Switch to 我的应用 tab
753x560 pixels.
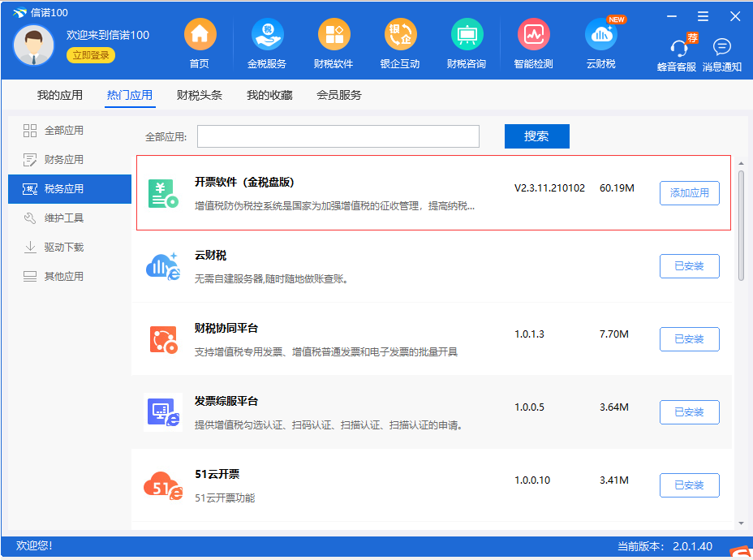tap(60, 95)
